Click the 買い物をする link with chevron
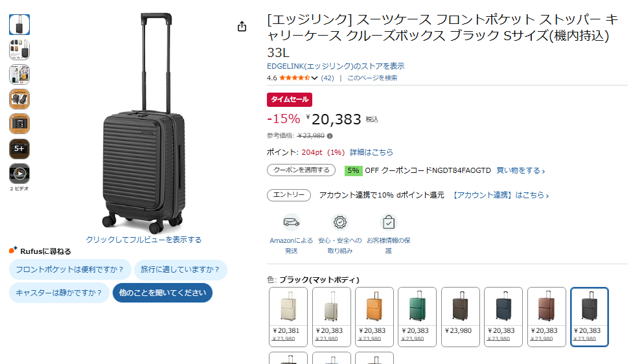Screen dimensions: 631x364 521,171
